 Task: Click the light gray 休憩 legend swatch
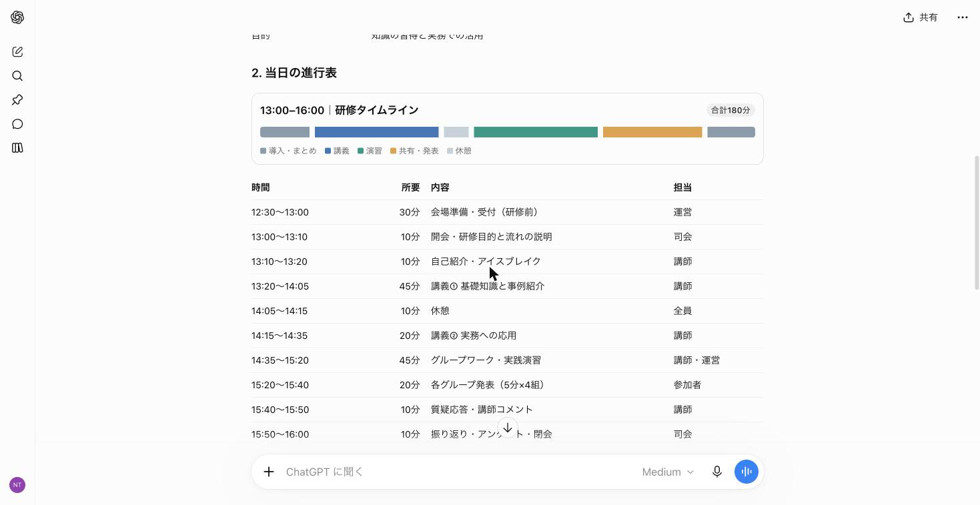pyautogui.click(x=450, y=151)
